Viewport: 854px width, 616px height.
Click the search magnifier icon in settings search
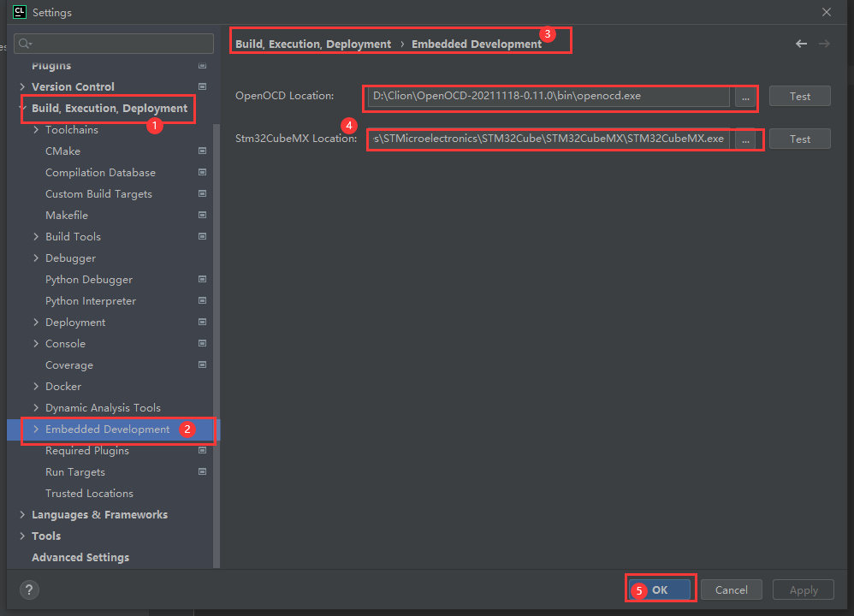[x=25, y=44]
